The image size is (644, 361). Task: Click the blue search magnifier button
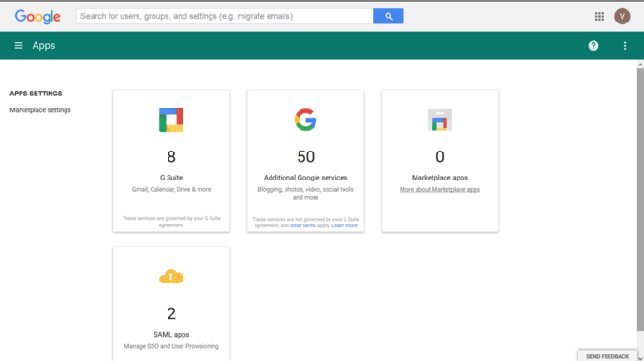pos(388,17)
